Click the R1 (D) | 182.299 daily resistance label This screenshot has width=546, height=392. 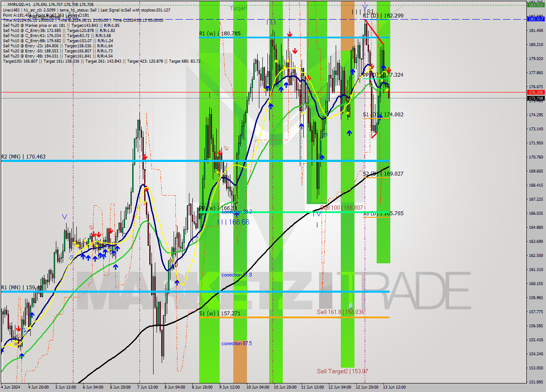[383, 15]
